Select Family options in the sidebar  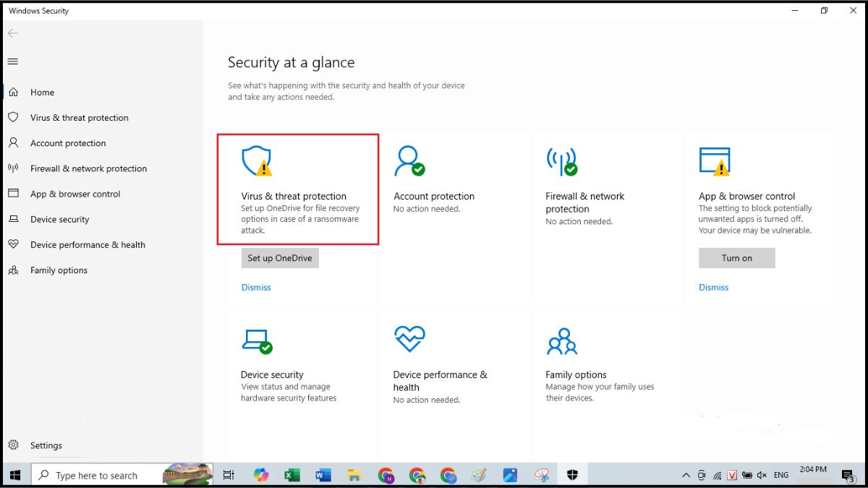[x=59, y=270]
